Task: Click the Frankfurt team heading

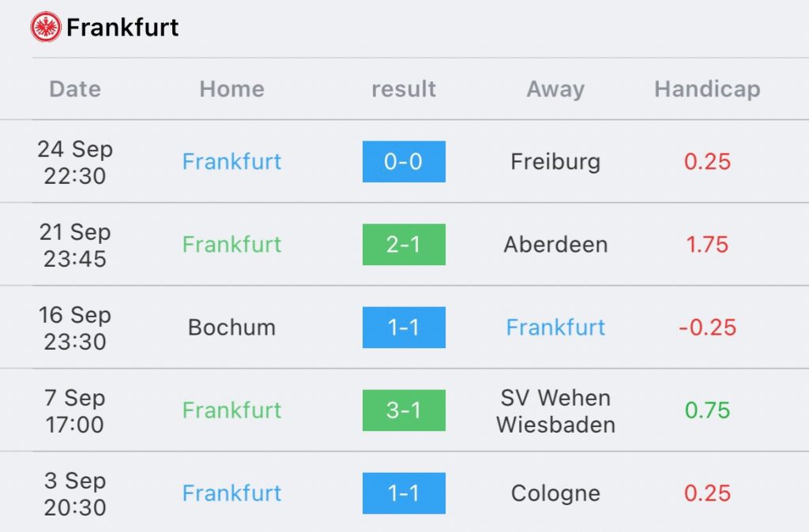Action: click(122, 28)
